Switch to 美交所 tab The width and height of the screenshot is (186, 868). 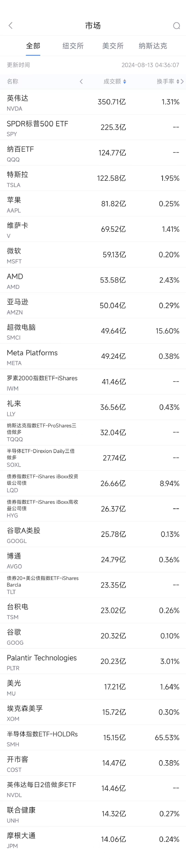113,46
